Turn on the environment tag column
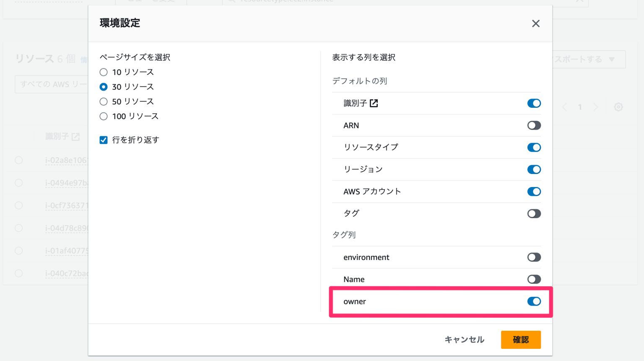The height and width of the screenshot is (361, 644). pos(534,257)
